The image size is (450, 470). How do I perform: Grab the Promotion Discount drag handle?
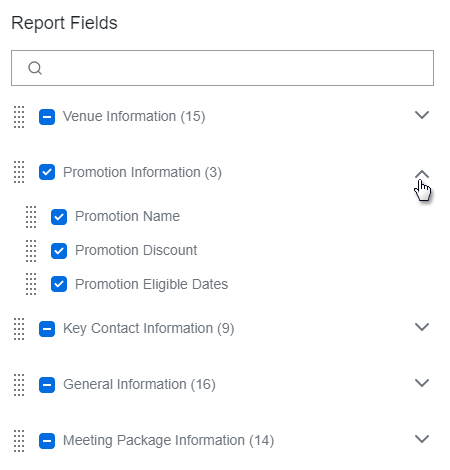[x=31, y=251]
